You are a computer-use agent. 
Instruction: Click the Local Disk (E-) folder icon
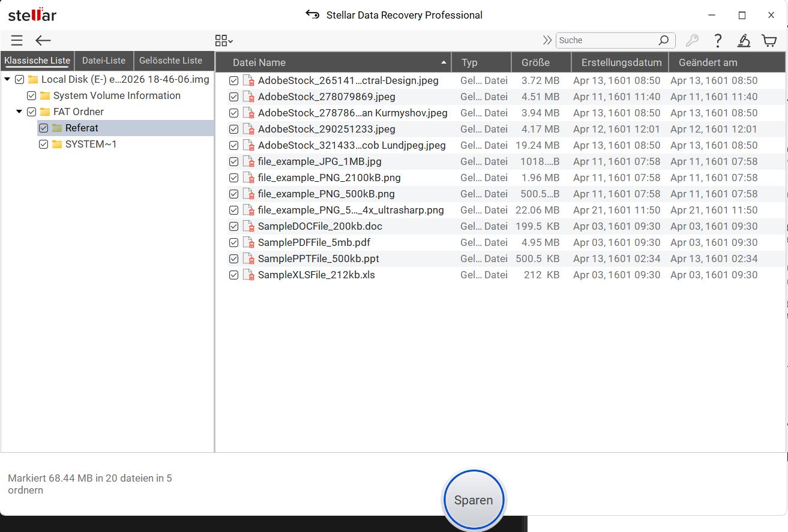pos(33,79)
